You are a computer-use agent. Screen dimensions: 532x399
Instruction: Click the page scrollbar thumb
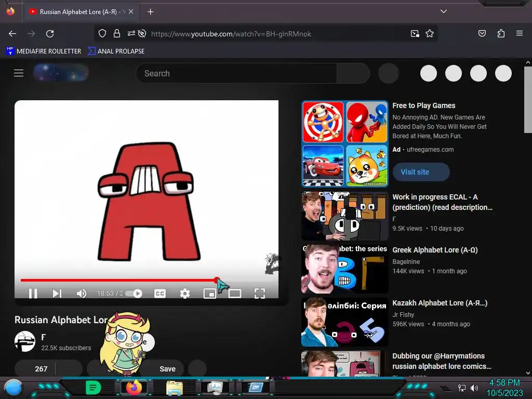click(528, 100)
